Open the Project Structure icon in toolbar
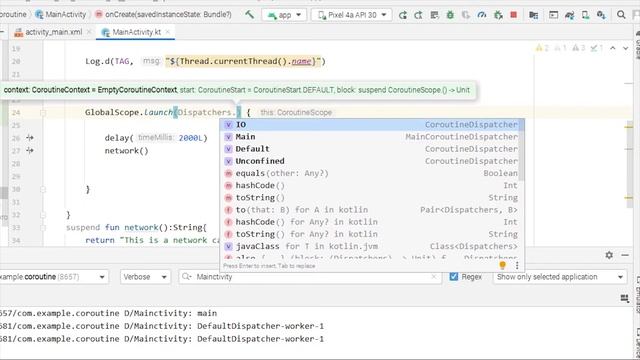 (x=533, y=15)
